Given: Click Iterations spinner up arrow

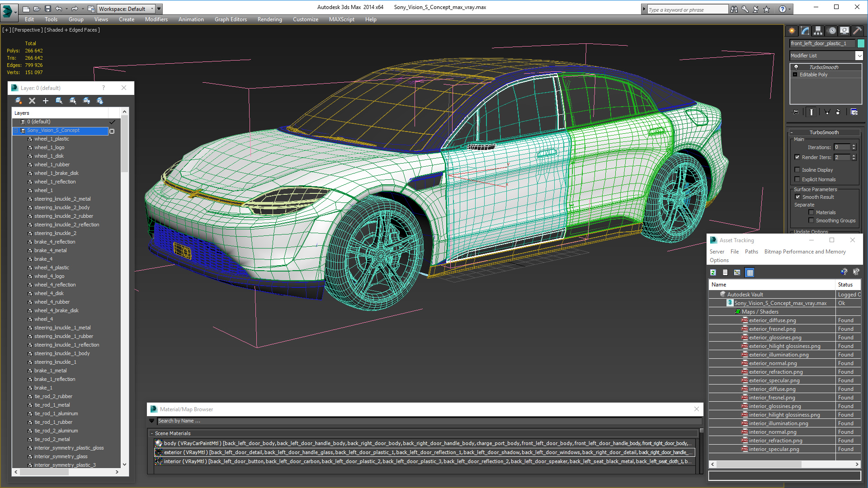Looking at the screenshot, I should [854, 145].
